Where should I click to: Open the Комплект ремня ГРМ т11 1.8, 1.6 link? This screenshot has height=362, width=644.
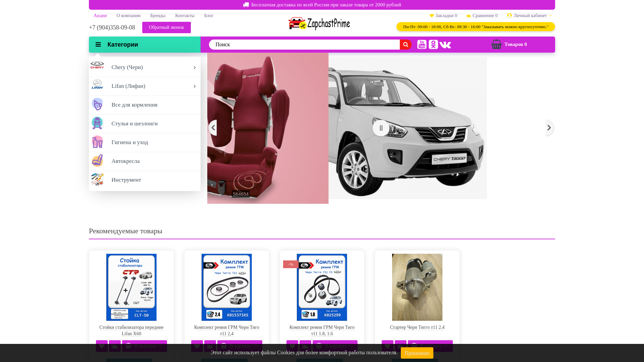[322, 330]
